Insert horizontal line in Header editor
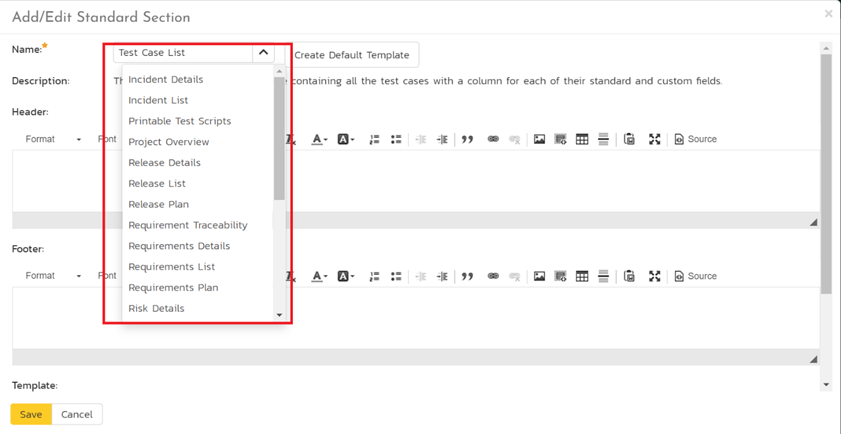 point(603,139)
